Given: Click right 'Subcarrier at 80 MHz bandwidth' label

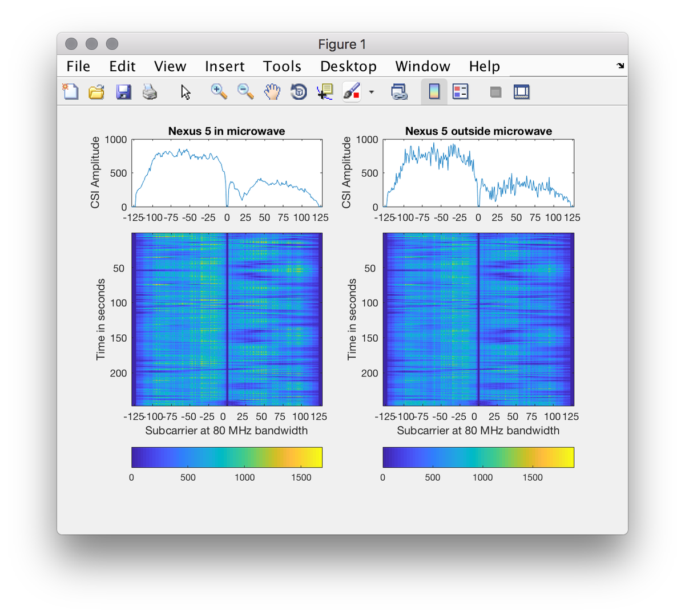Looking at the screenshot, I should tap(478, 431).
